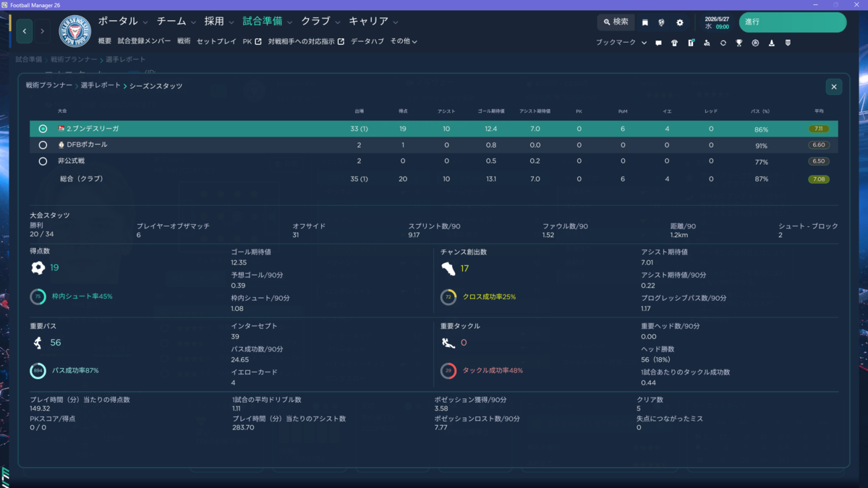
Task: Click the アシスト期待値 column header
Action: click(535, 111)
